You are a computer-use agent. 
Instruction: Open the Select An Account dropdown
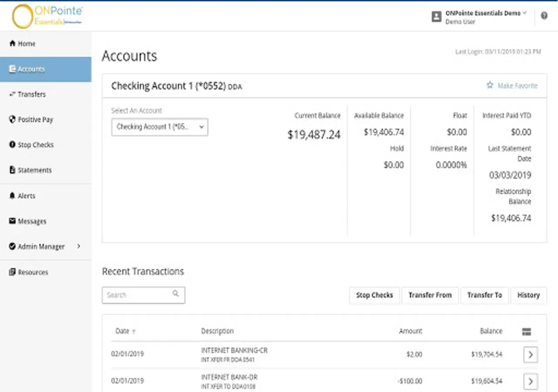160,127
